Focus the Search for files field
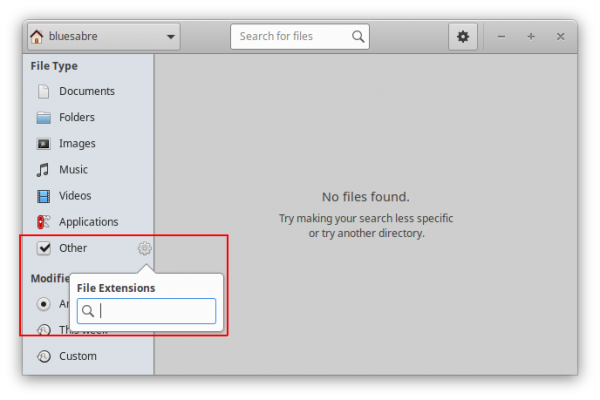 tap(300, 37)
